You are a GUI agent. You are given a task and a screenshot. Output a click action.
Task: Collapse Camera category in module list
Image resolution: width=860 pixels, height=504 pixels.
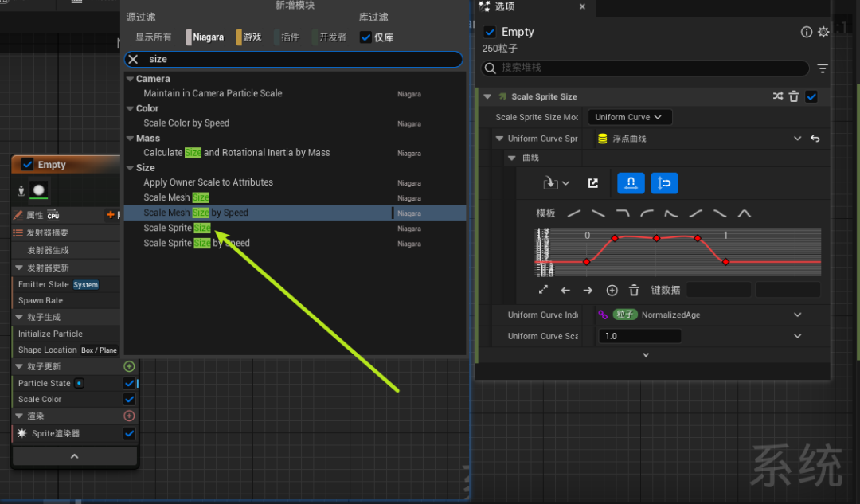coord(130,79)
